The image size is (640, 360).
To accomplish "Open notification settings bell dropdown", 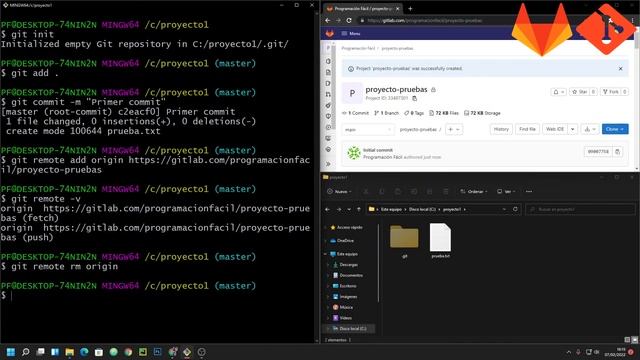I will 559,92.
